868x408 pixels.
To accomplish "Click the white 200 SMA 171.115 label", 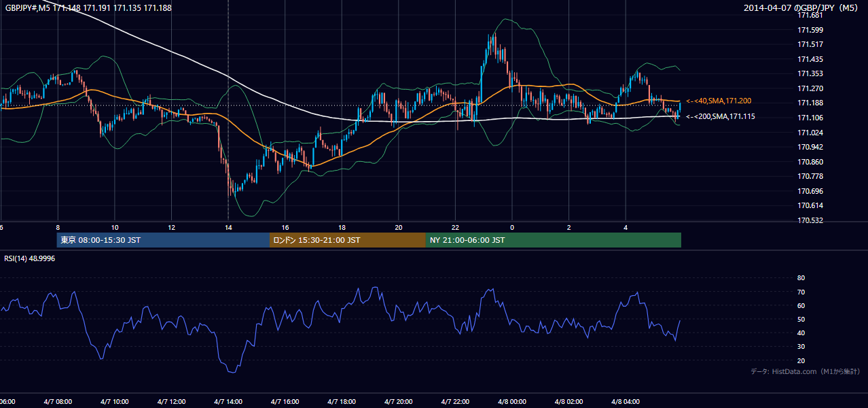I will tap(721, 116).
